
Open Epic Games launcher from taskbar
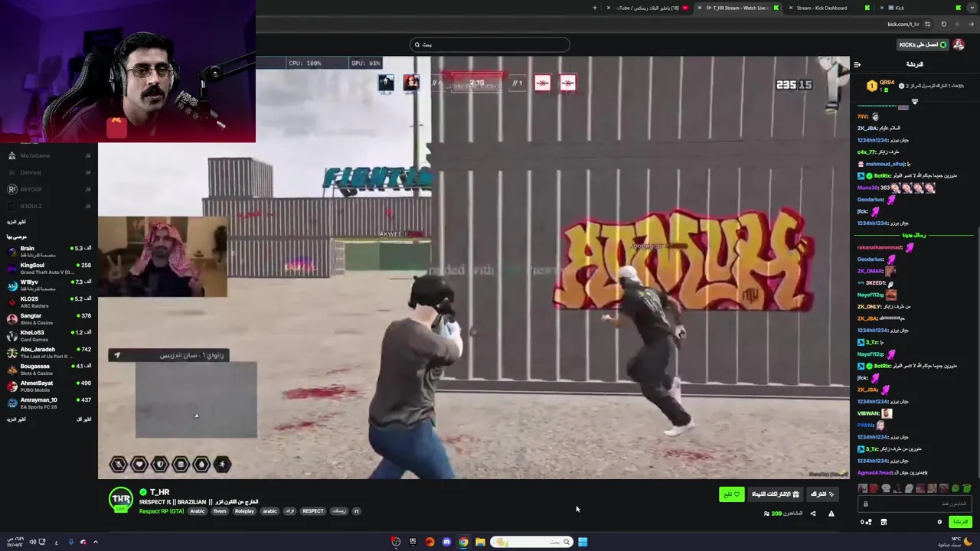(413, 542)
